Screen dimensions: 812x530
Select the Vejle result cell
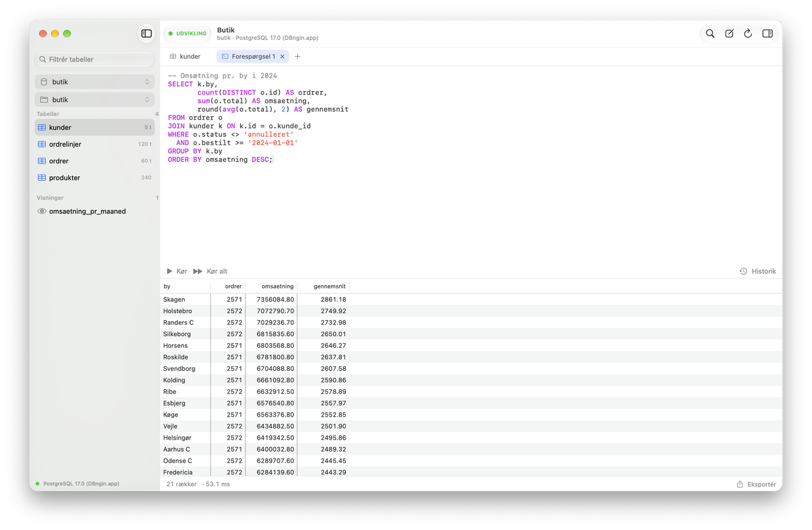(185, 426)
